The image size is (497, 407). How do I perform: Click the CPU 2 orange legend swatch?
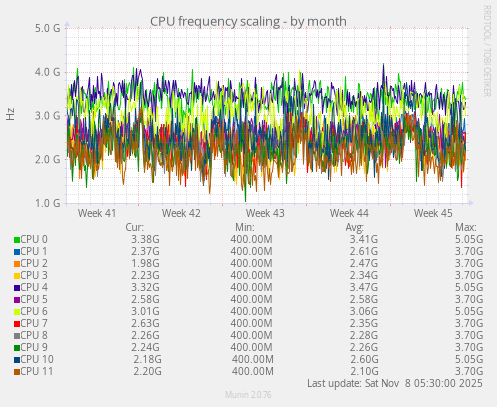point(17,264)
